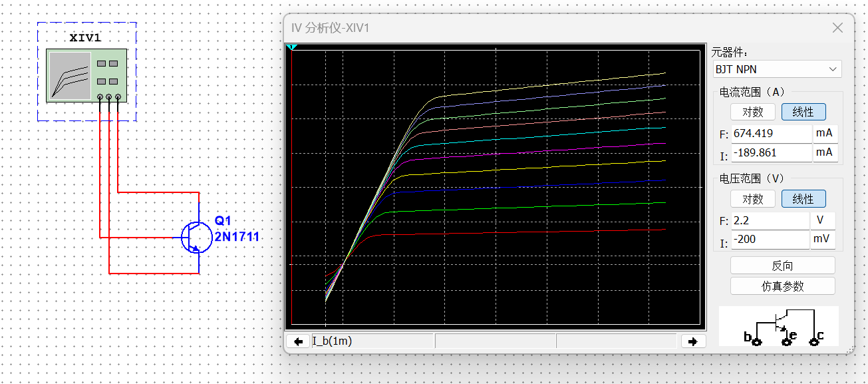Click the left arrow trace selector button
Screen dimensions: 868x384
(298, 341)
